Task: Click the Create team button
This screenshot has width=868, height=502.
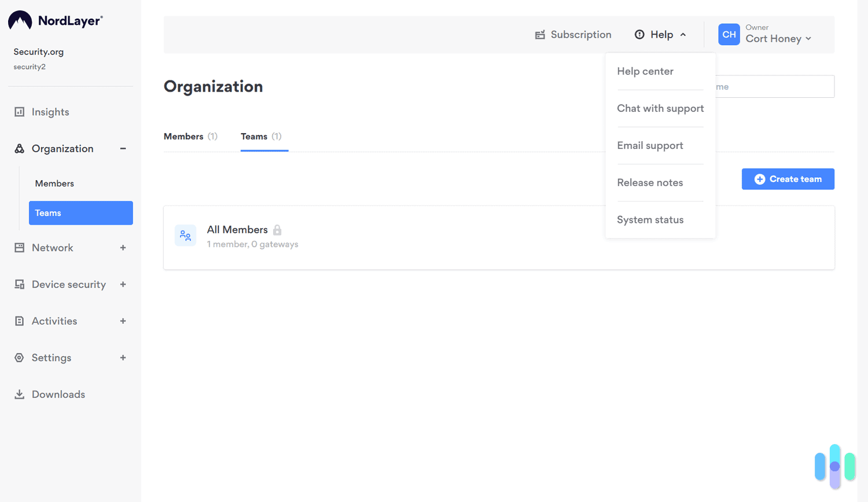Action: pos(788,179)
